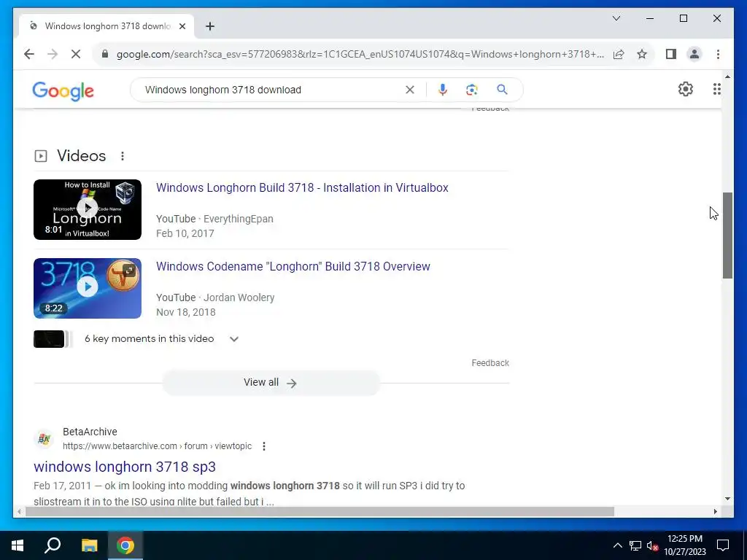
Task: Click the address bar URL
Action: pos(360,54)
